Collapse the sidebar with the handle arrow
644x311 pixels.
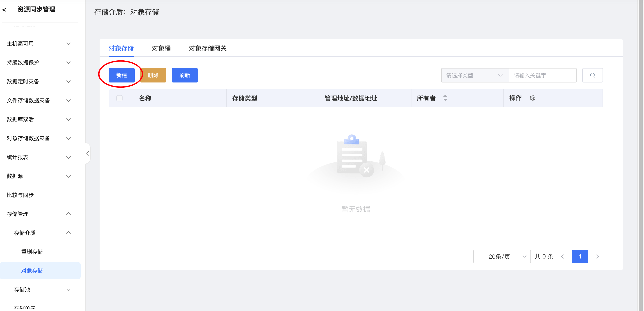coord(87,153)
